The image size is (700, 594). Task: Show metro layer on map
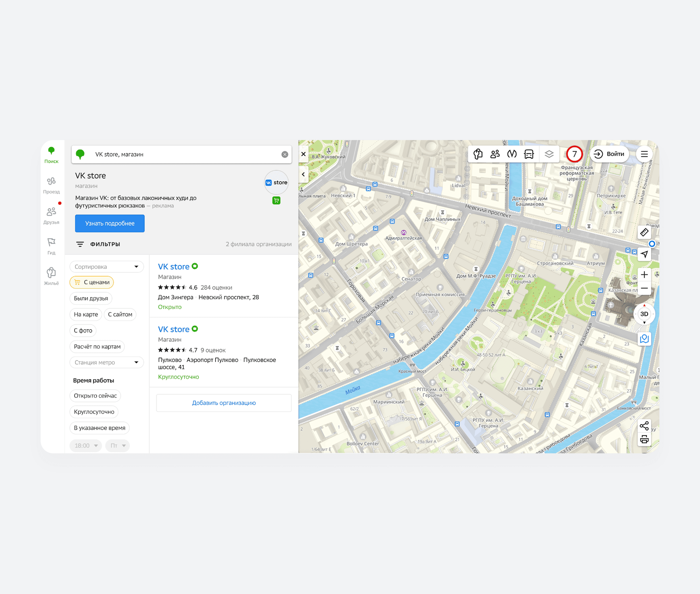[511, 154]
